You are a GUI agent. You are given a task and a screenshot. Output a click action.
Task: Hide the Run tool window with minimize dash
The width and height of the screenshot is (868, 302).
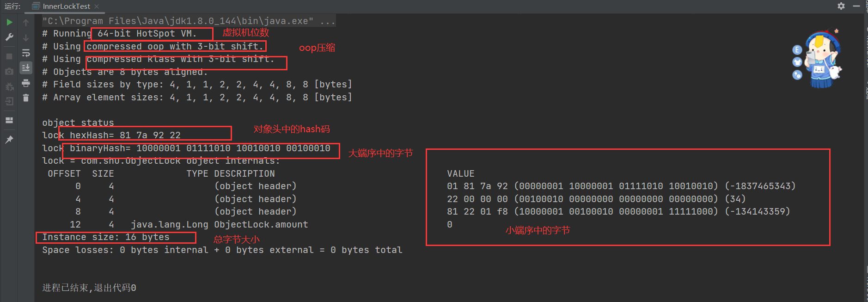point(856,6)
